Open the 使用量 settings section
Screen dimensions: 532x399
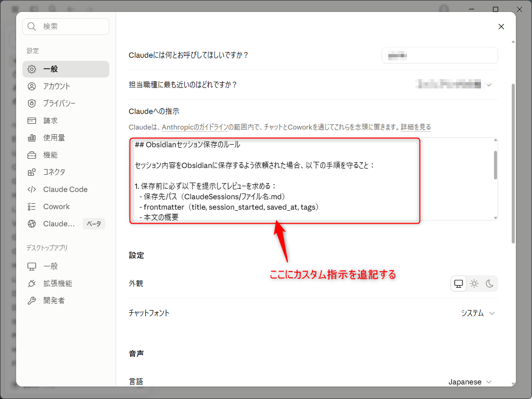pos(66,138)
